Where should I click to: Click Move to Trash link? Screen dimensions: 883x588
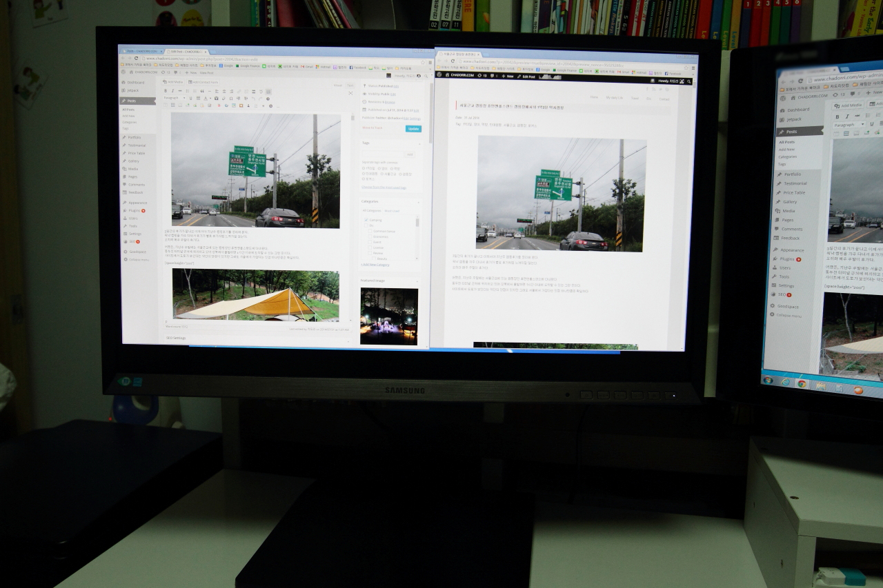click(x=372, y=128)
